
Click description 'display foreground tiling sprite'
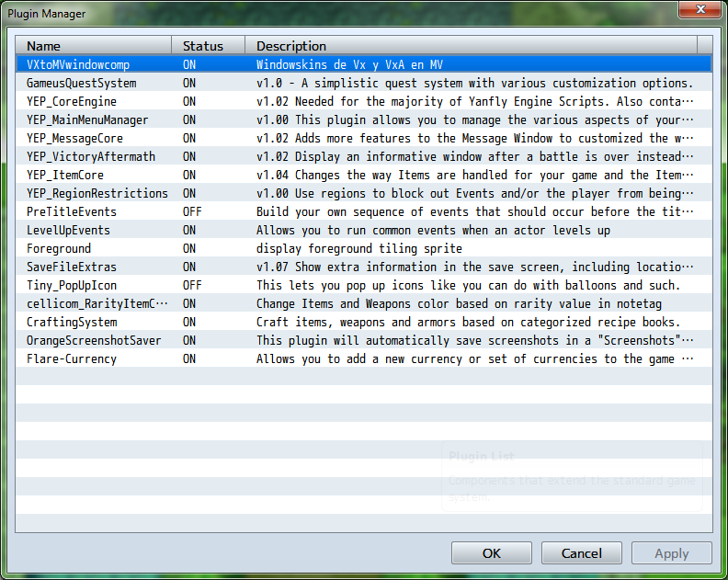tap(358, 248)
